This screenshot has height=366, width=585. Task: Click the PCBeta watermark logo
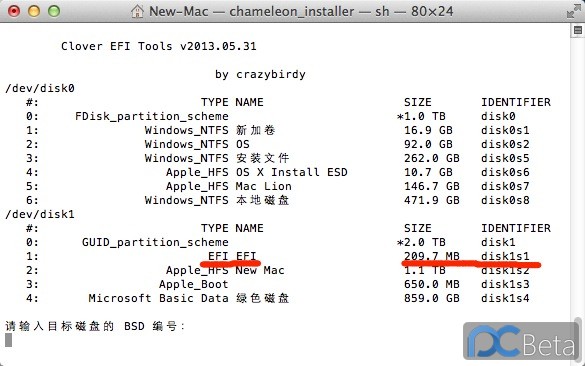521,341
